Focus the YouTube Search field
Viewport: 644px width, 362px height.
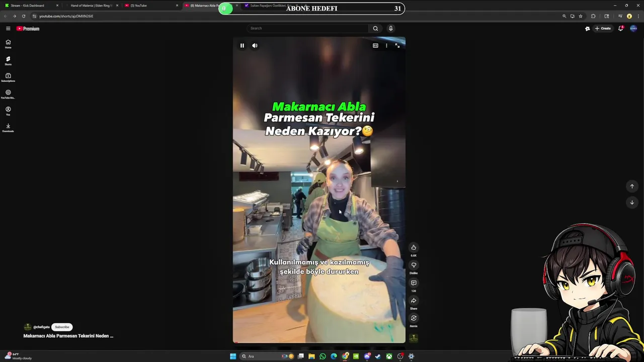click(x=308, y=28)
